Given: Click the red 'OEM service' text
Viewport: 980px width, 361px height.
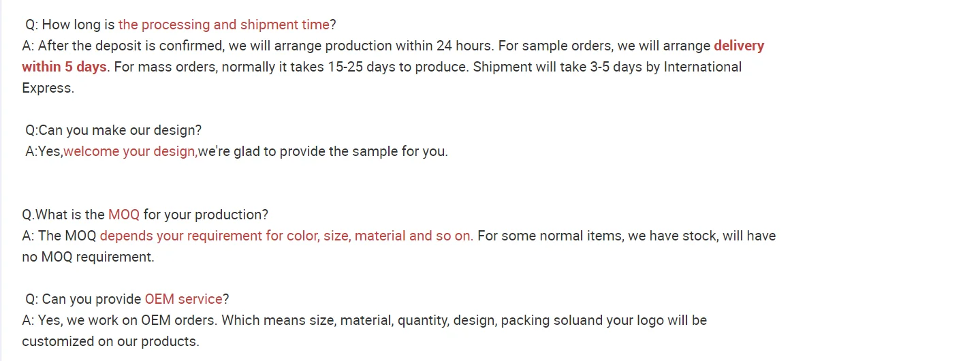Looking at the screenshot, I should pos(183,299).
